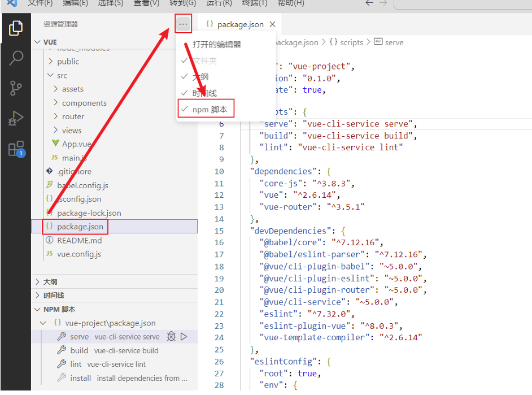This screenshot has height=395, width=532.
Task: Click the explorer more actions ellipsis button
Action: click(183, 24)
